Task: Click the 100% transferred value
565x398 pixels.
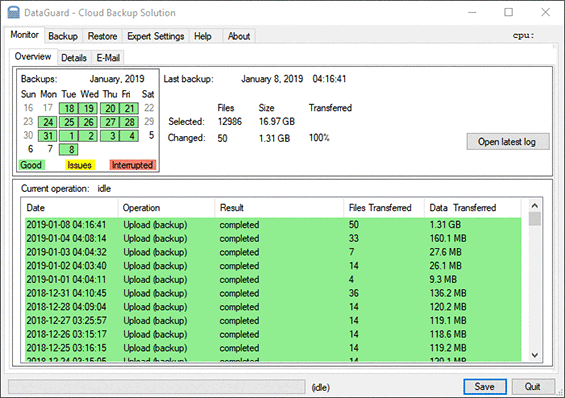Action: (319, 138)
